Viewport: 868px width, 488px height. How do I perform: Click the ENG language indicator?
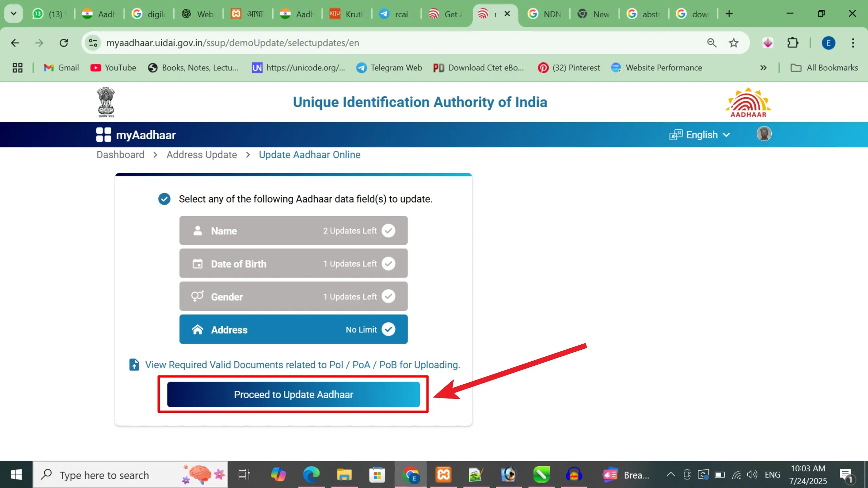(x=772, y=475)
